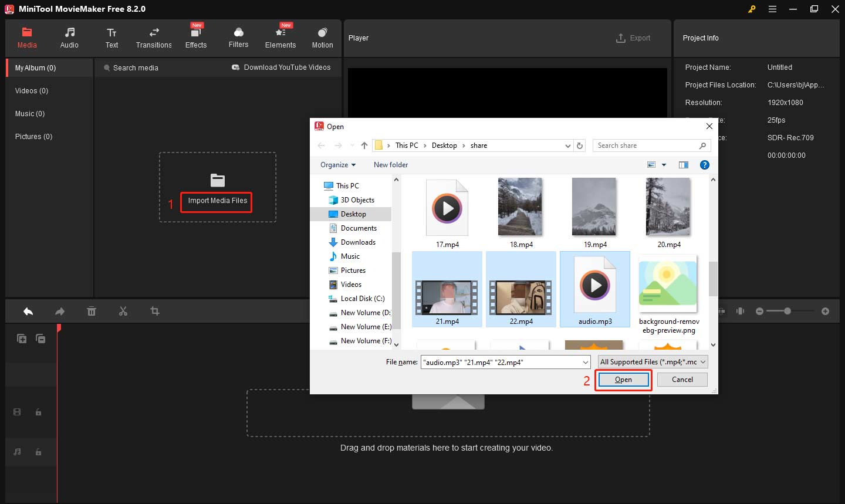Select New Volume (E:) in tree
845x504 pixels.
pos(366,327)
